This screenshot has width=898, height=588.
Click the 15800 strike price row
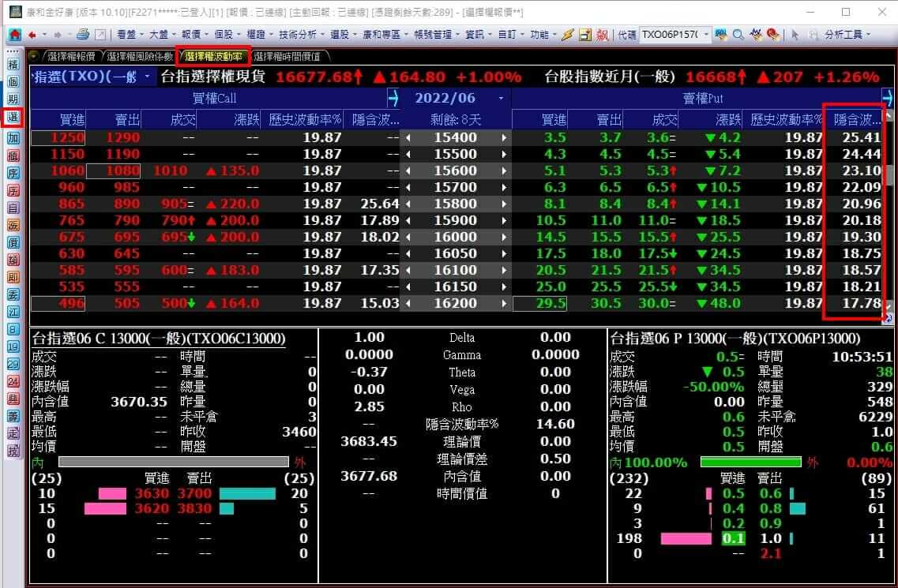tap(455, 204)
